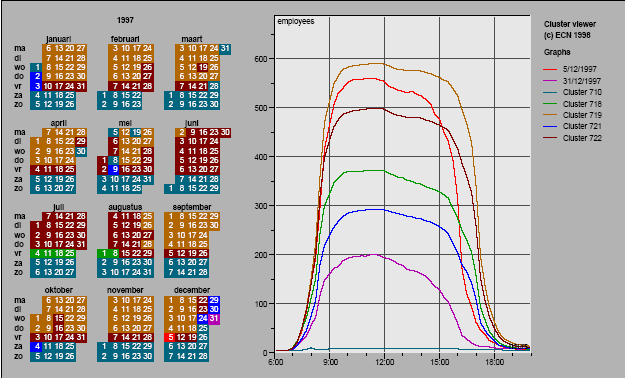Image resolution: width=625 pixels, height=378 pixels.
Task: Click the Cluster 710 legend item
Action: pyautogui.click(x=572, y=92)
